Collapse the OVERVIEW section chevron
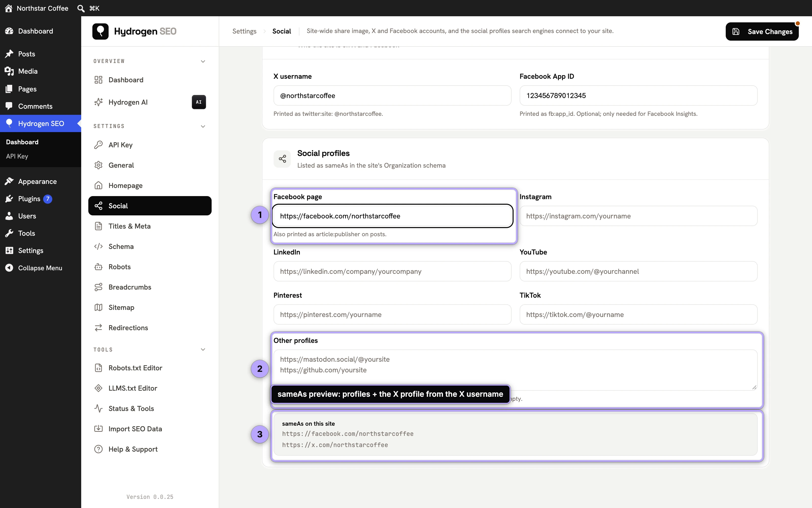The width and height of the screenshot is (812, 508). click(203, 61)
